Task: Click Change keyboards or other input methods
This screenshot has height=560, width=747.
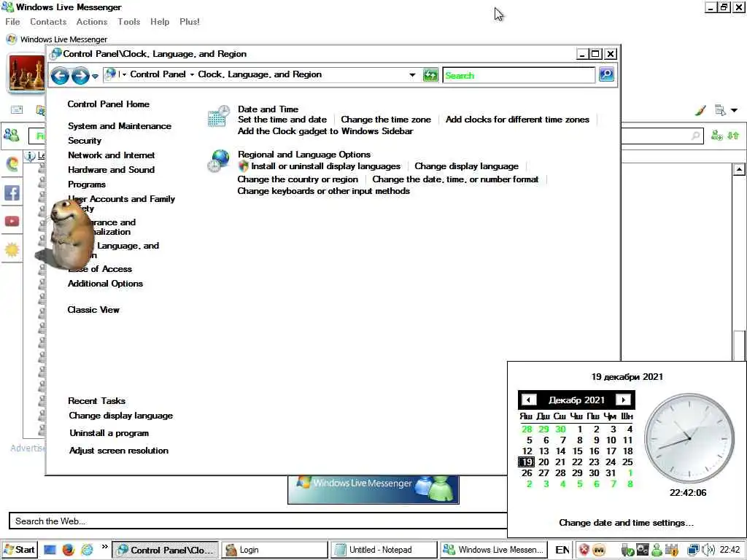Action: click(x=323, y=191)
